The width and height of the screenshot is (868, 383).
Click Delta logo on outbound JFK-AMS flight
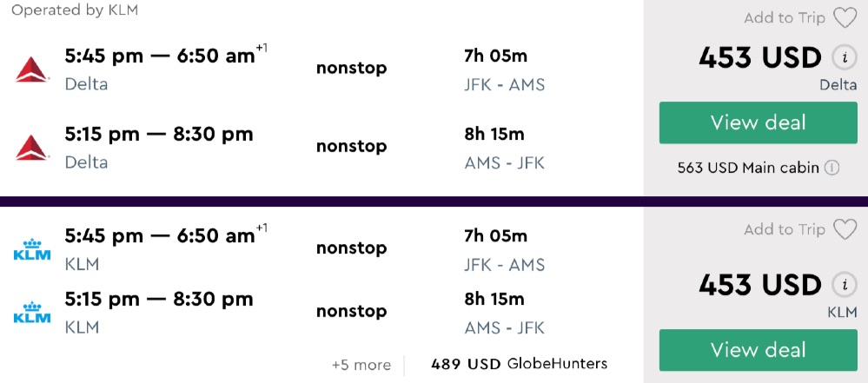pyautogui.click(x=32, y=69)
